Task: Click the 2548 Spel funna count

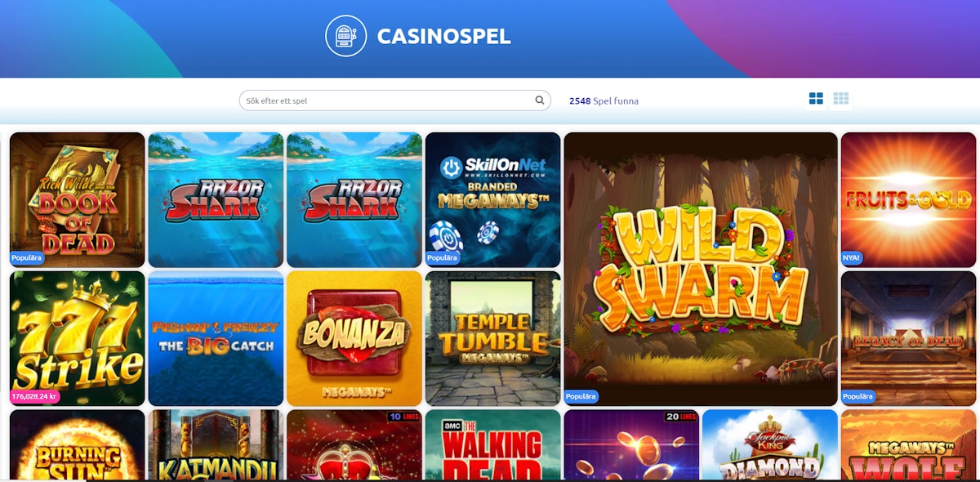Action: coord(604,101)
